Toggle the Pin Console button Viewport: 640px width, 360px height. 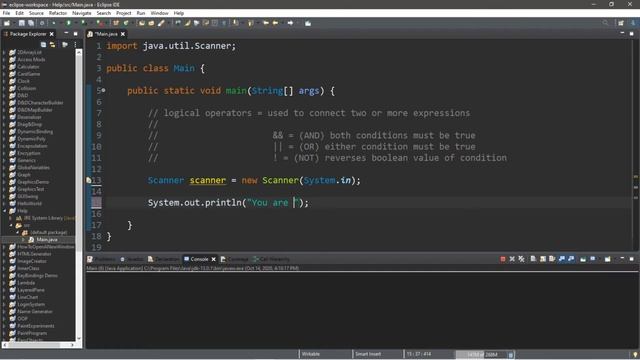(x=583, y=259)
